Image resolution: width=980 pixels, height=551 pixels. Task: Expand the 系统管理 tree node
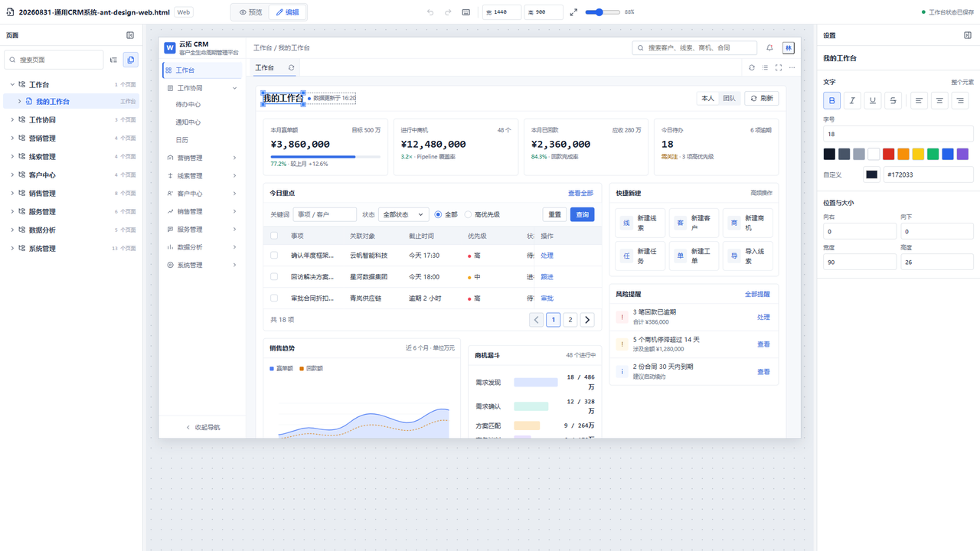click(12, 249)
